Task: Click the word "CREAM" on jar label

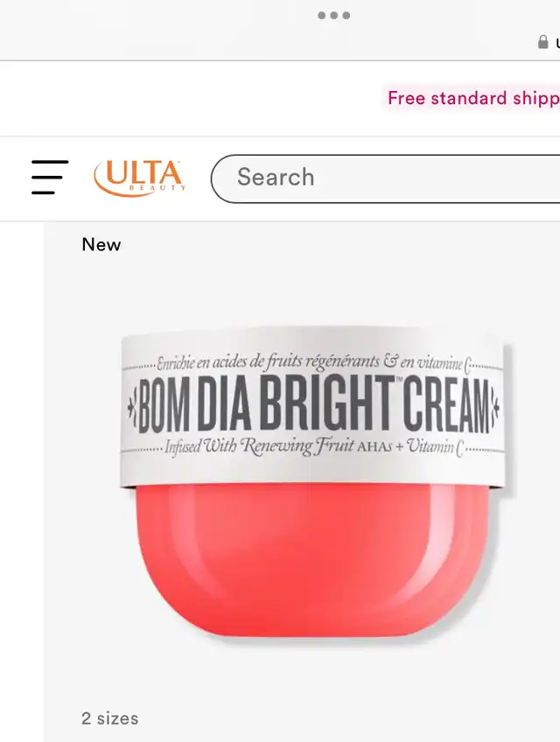Action: click(x=447, y=405)
